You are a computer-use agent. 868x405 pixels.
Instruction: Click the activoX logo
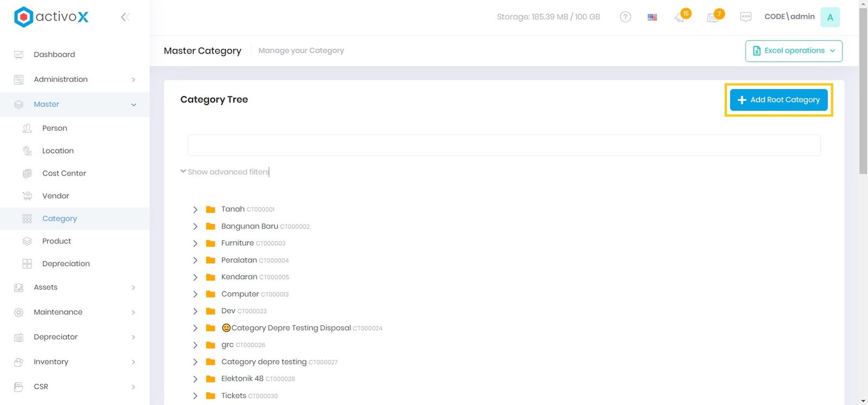click(x=51, y=17)
